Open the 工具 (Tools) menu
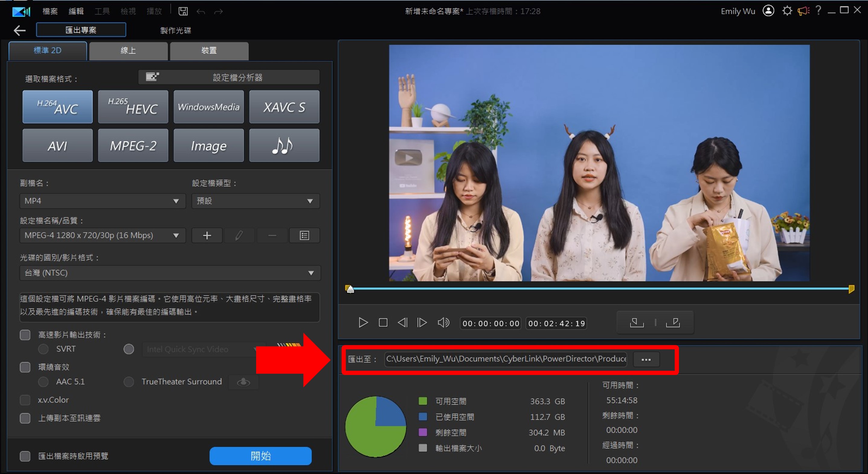Screen dimensions: 868x474 (102, 11)
